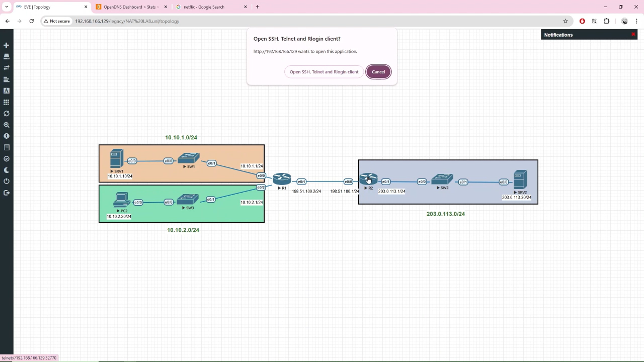Screen dimensions: 644x362
Task: Cancel the SSH client dialog
Action: click(378, 71)
